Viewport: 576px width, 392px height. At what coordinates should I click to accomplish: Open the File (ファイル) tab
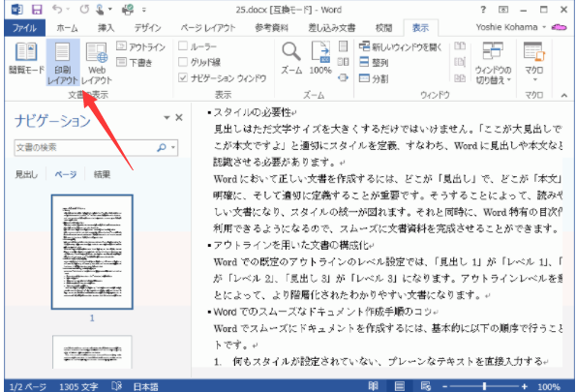pos(25,28)
